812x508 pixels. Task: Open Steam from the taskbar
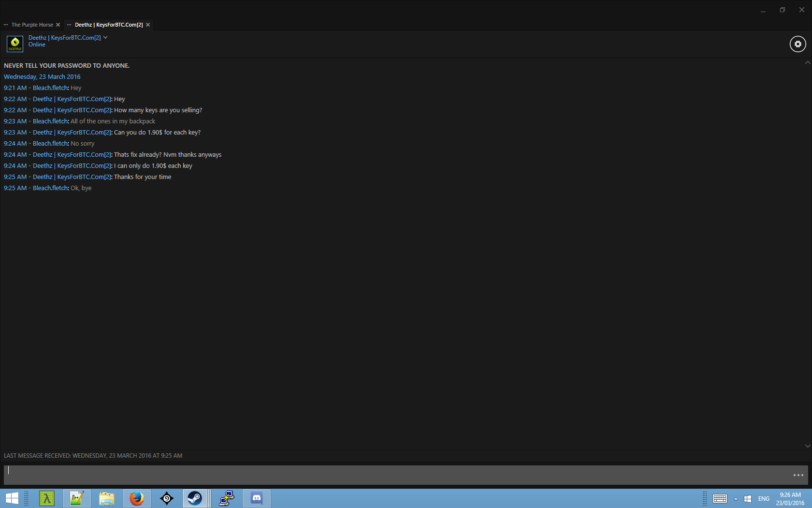(x=195, y=498)
